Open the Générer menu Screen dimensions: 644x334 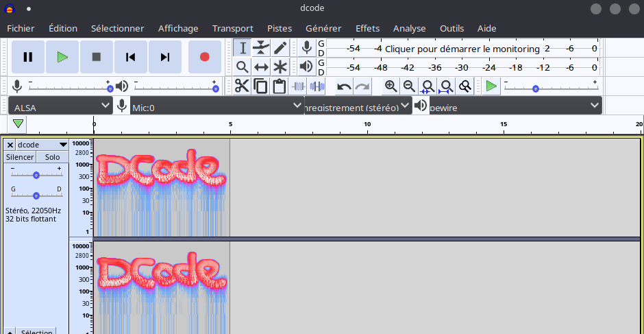(323, 28)
